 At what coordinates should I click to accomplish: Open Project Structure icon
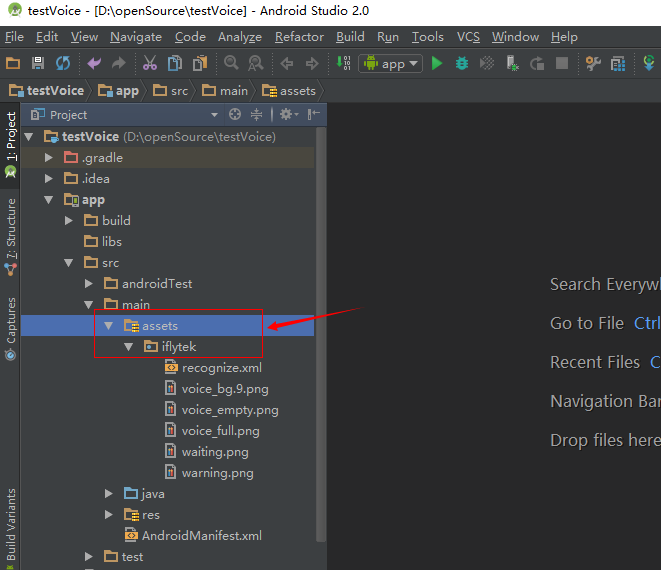618,64
